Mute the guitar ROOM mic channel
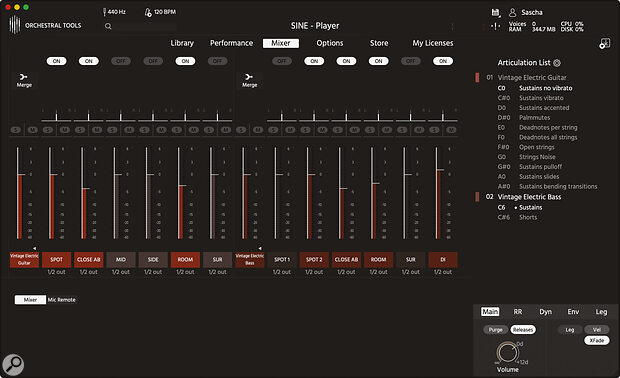This screenshot has height=378, width=620. pyautogui.click(x=193, y=130)
